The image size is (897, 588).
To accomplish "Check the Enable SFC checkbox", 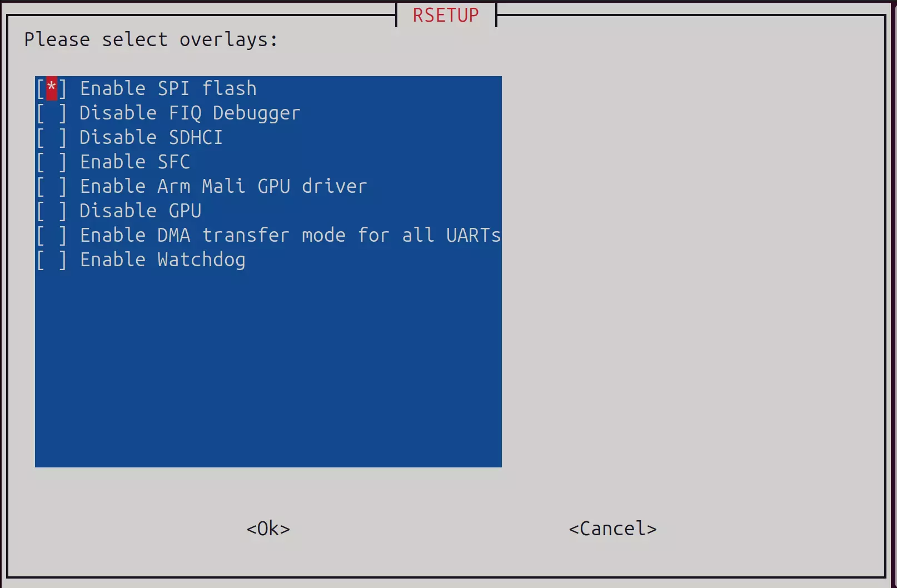I will (x=52, y=162).
